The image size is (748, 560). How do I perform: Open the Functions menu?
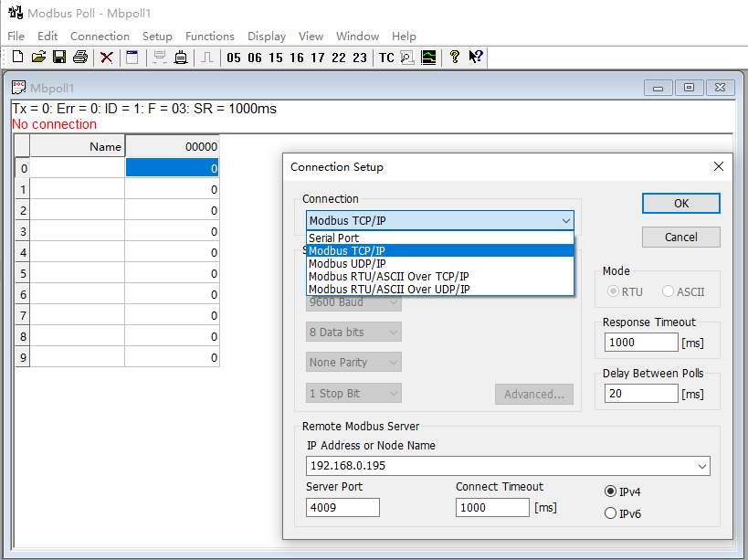pos(210,37)
